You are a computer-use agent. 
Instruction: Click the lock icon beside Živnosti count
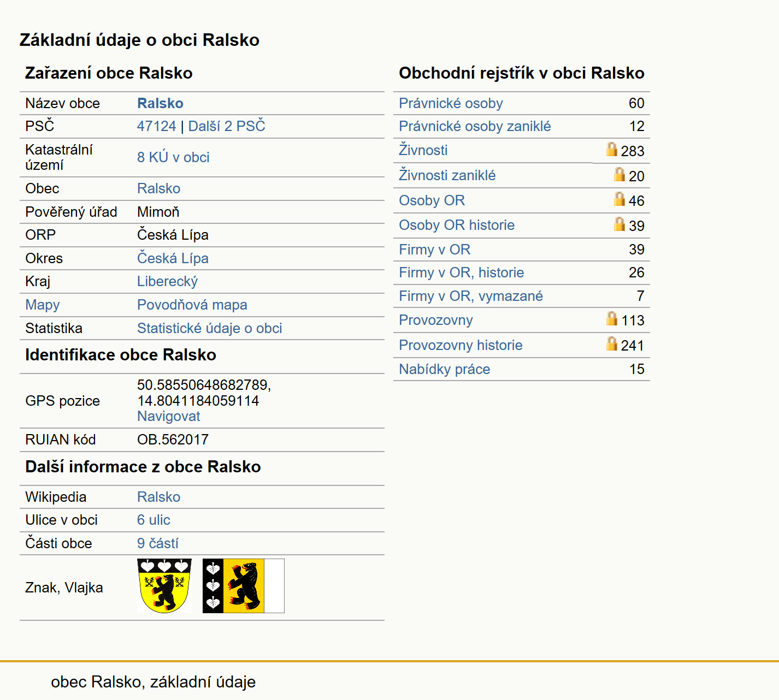tap(612, 149)
